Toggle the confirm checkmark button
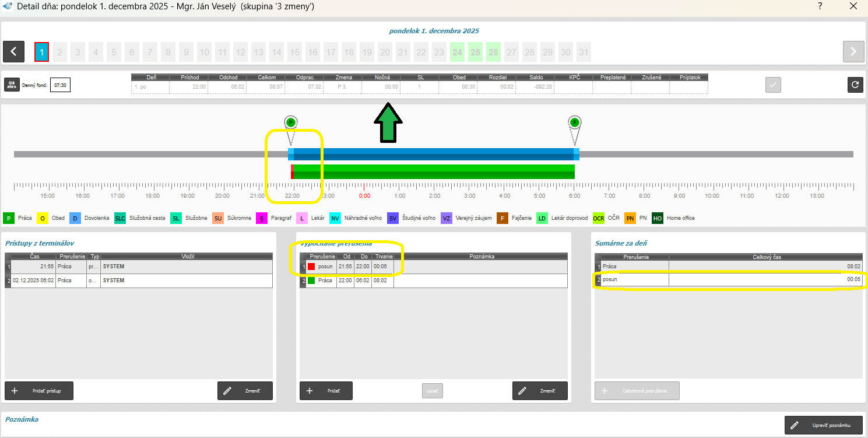 click(x=773, y=85)
